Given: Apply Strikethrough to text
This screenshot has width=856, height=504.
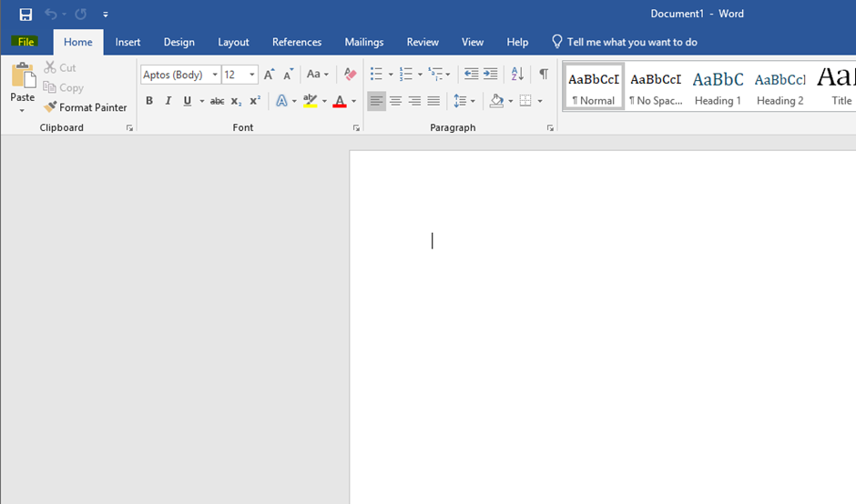Looking at the screenshot, I should pyautogui.click(x=217, y=102).
